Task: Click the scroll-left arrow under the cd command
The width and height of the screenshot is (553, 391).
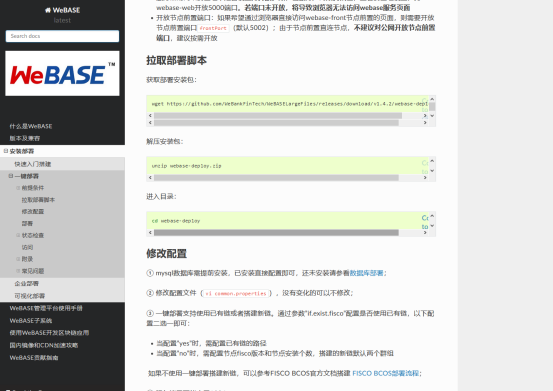Action: click(x=150, y=233)
